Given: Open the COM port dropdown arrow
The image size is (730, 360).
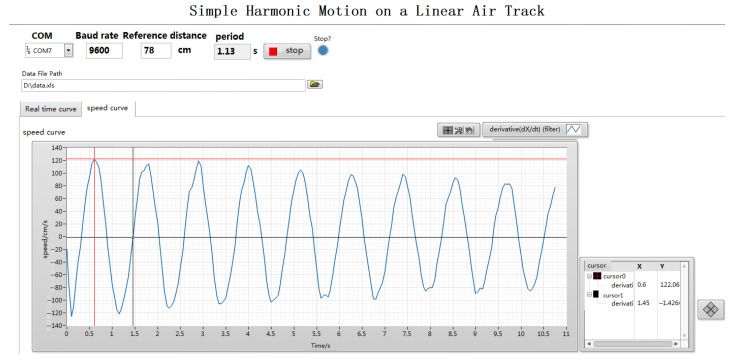Looking at the screenshot, I should (x=68, y=50).
